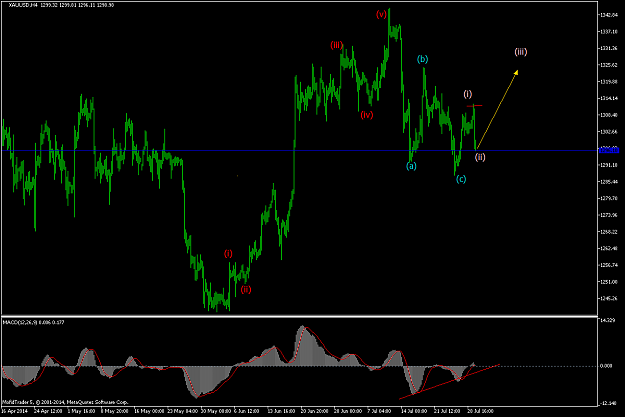625x417 pixels.
Task: Select the short red line beside pink (i)
Action: pos(474,106)
